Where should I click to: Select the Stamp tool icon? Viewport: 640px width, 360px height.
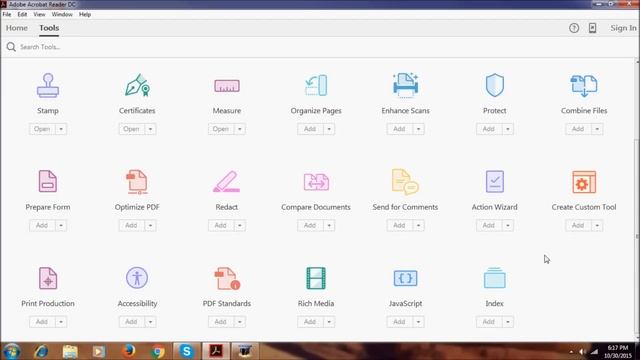48,85
